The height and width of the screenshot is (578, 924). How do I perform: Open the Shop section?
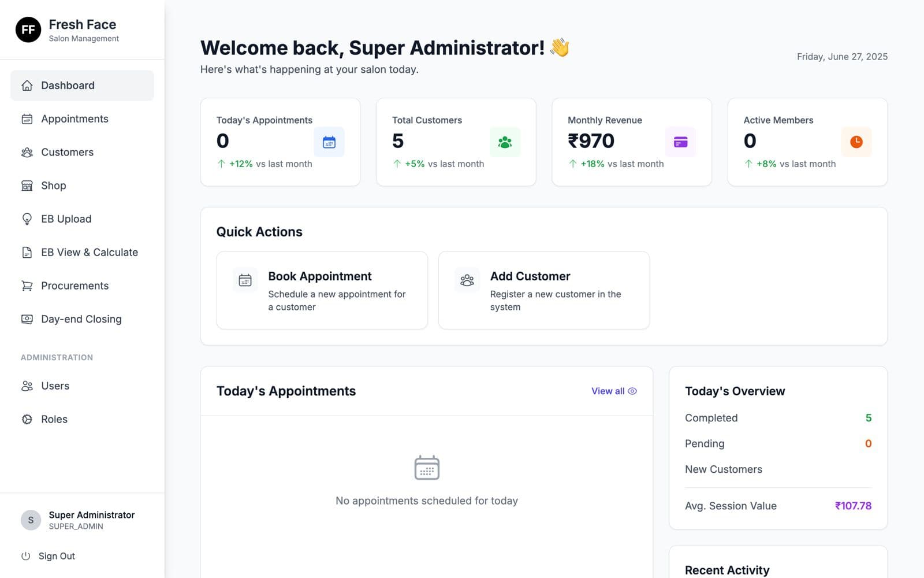point(54,186)
